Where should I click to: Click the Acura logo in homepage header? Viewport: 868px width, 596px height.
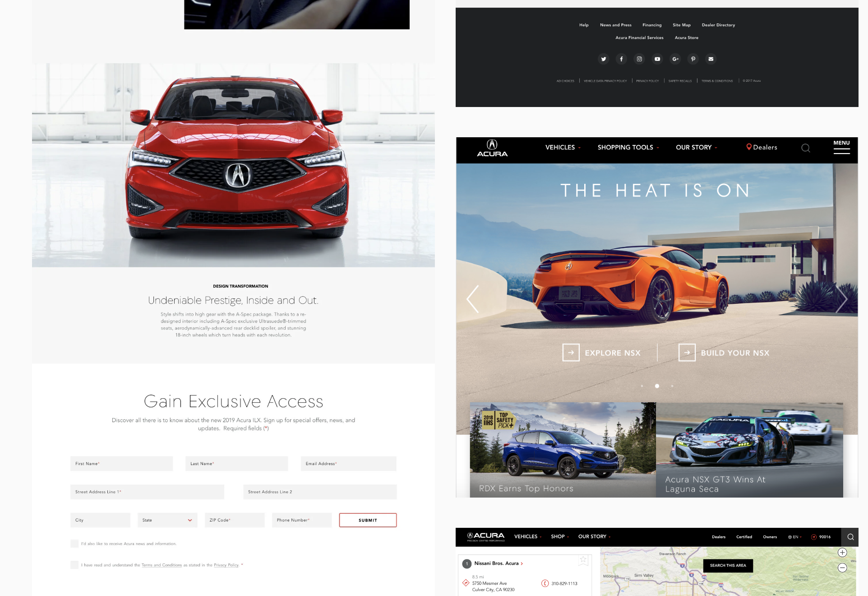coord(492,148)
